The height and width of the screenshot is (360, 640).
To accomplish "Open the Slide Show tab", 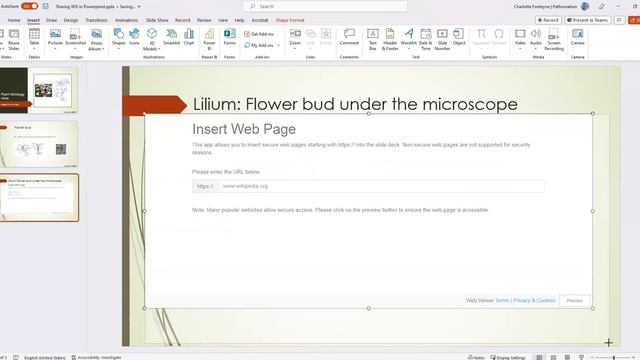I will [x=157, y=20].
